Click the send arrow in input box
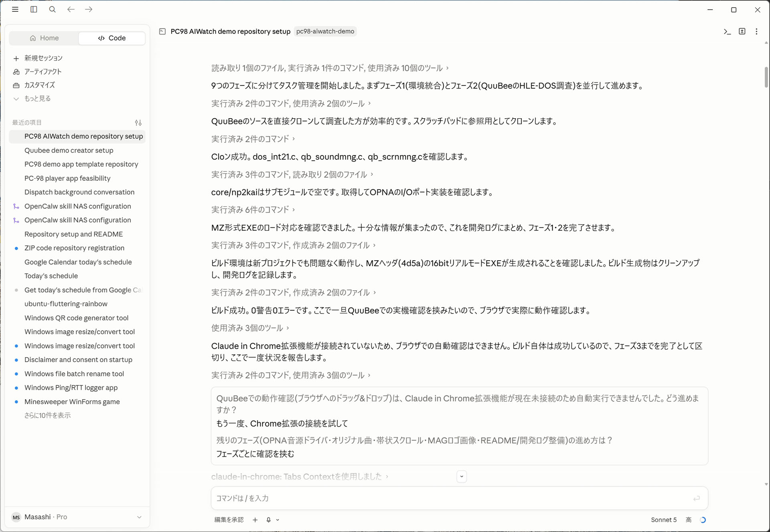Screen dimensions: 770x532 coord(696,498)
